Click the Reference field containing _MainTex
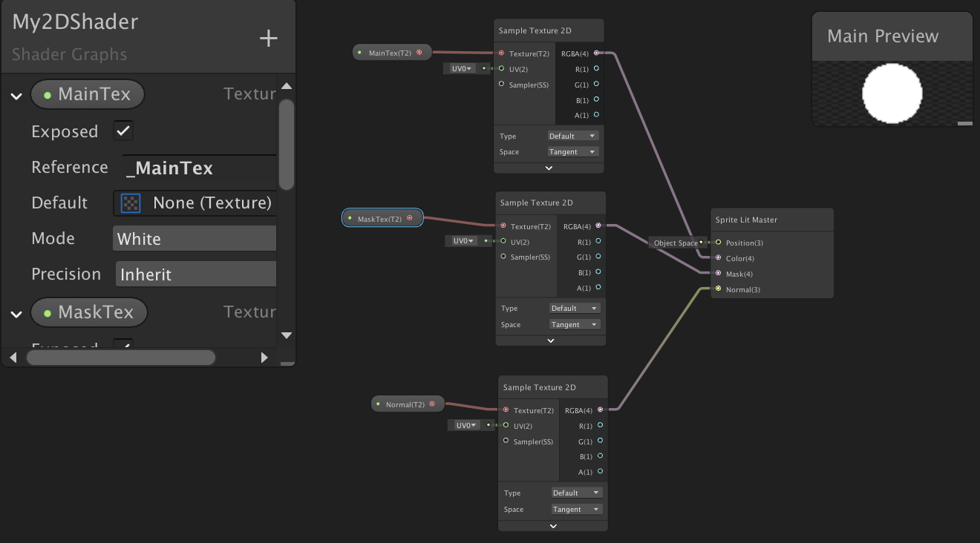 coord(197,167)
